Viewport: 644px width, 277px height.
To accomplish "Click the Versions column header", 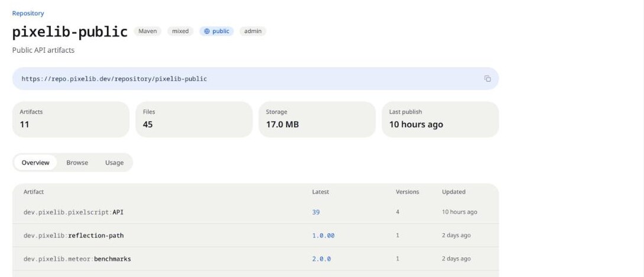I will point(408,192).
